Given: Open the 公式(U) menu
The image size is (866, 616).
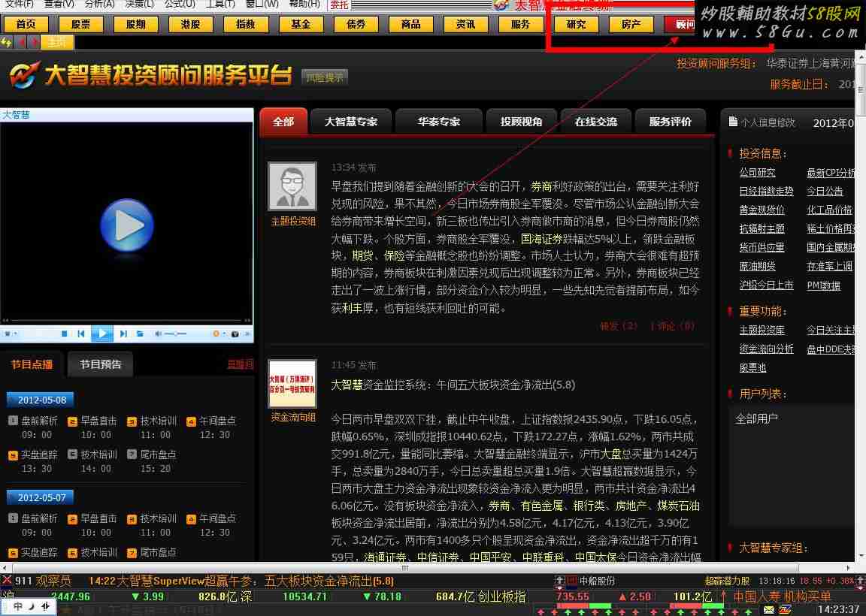Looking at the screenshot, I should pyautogui.click(x=180, y=4).
